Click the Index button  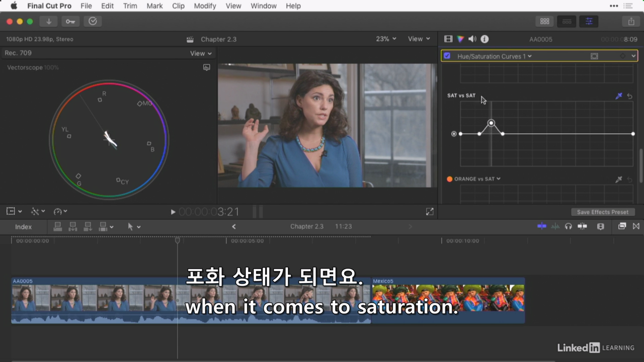(x=23, y=227)
